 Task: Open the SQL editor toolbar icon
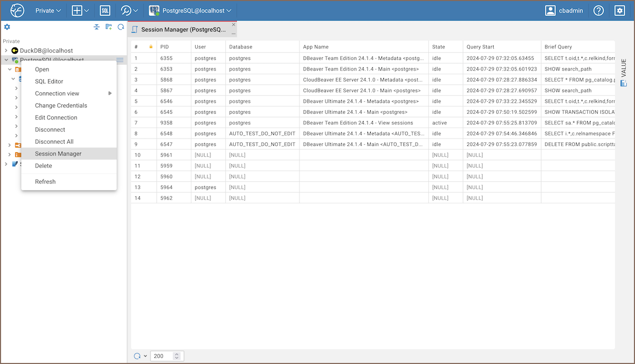click(105, 11)
